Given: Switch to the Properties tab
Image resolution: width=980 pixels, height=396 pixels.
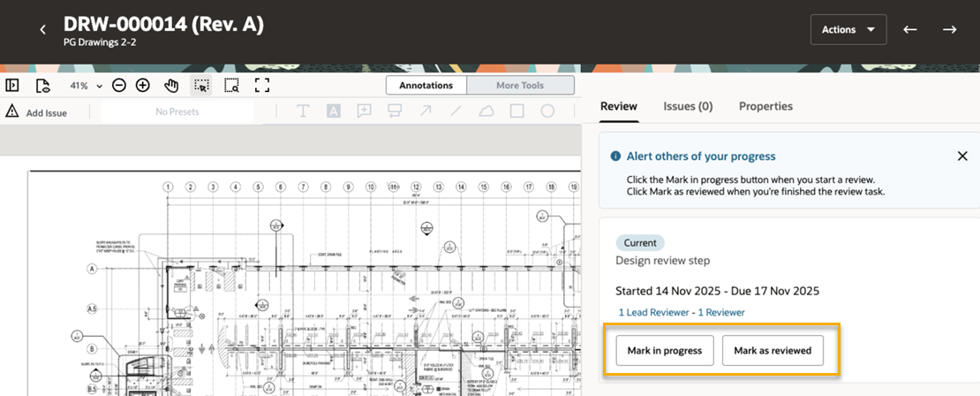Looking at the screenshot, I should [x=765, y=106].
